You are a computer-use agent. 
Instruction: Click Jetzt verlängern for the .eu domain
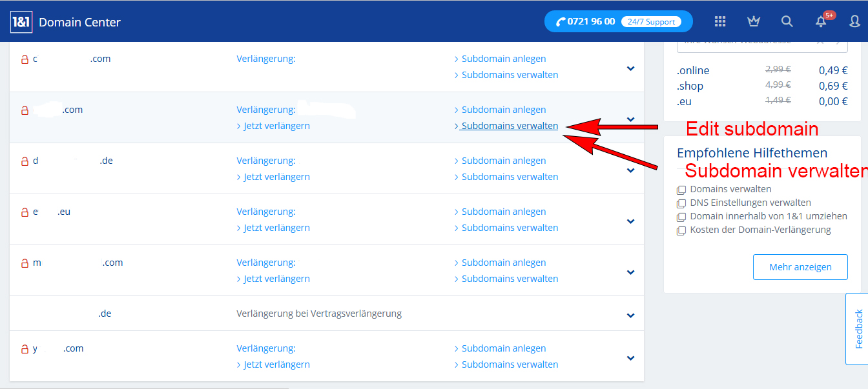pos(276,228)
